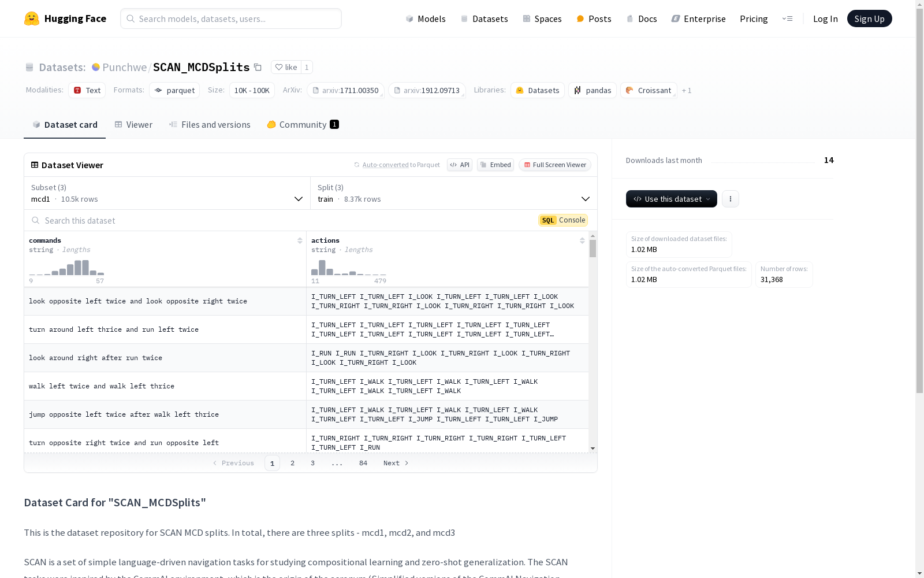Click the Hugging Face logo emoji
The width and height of the screenshot is (924, 578).
pos(32,18)
